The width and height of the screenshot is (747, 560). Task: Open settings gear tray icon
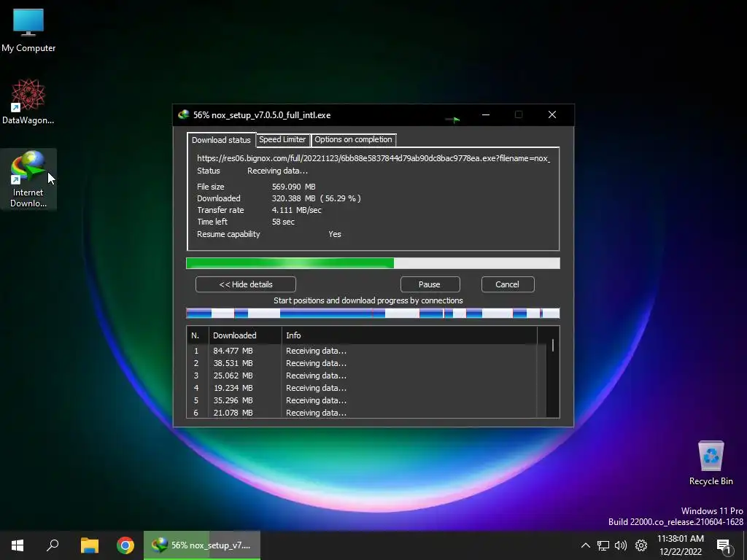[641, 545]
